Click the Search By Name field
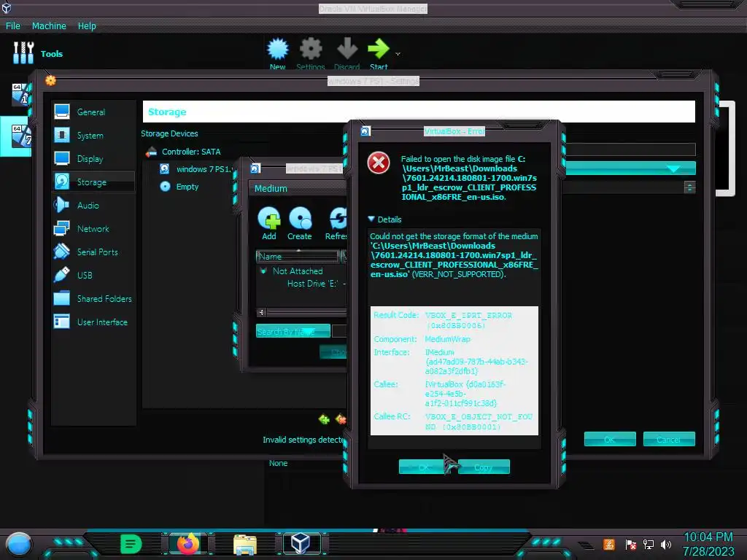This screenshot has height=560, width=747. coord(293,331)
